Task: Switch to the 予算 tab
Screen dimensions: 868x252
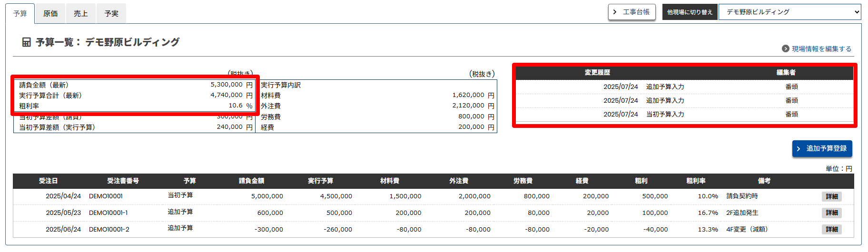Action: [20, 13]
